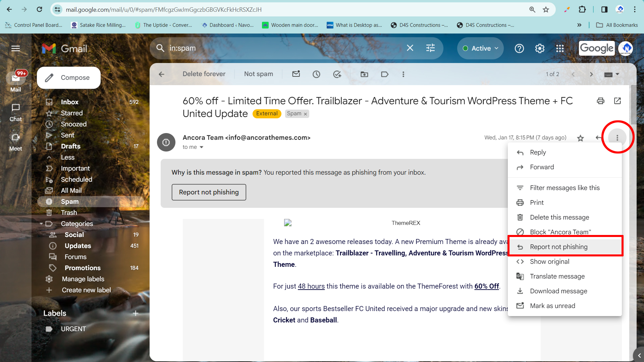Remove the Spam label with its x
The image size is (644, 362).
(305, 114)
